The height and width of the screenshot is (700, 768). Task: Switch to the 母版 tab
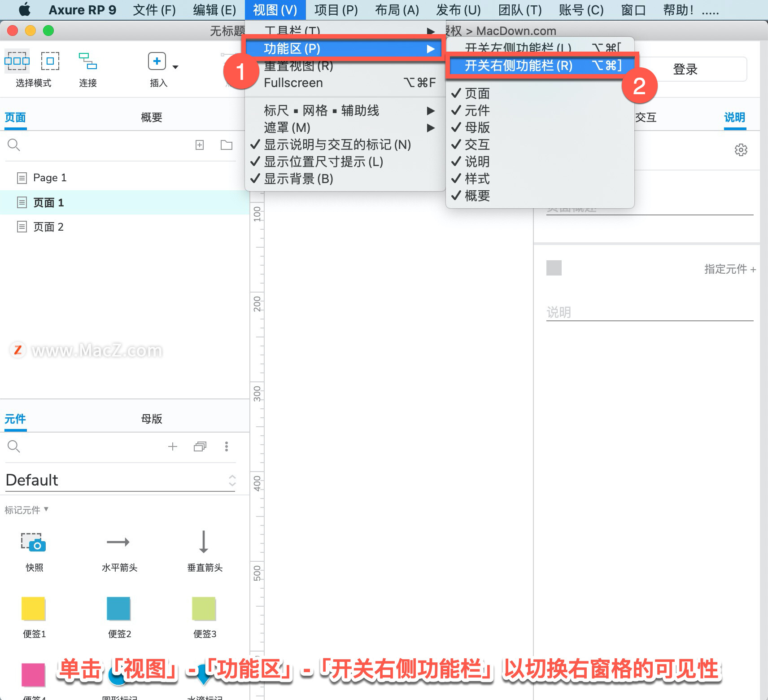coord(152,419)
